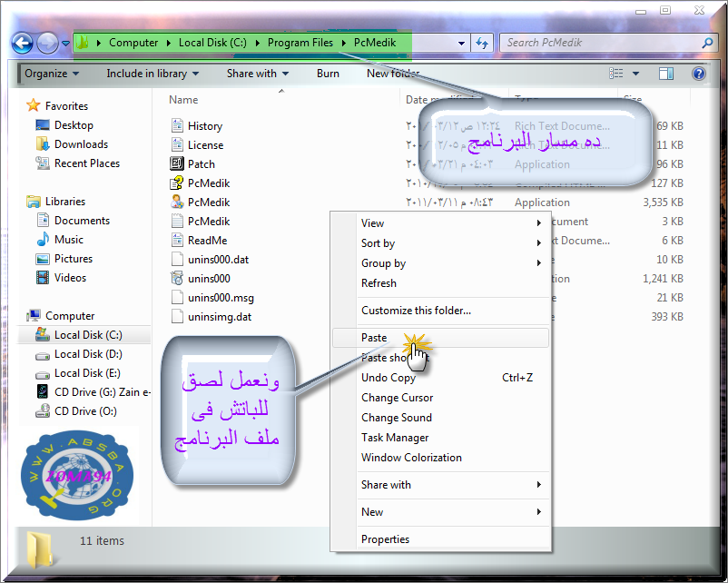Choose Window Colorization from context menu
This screenshot has width=728, height=583.
point(440,458)
